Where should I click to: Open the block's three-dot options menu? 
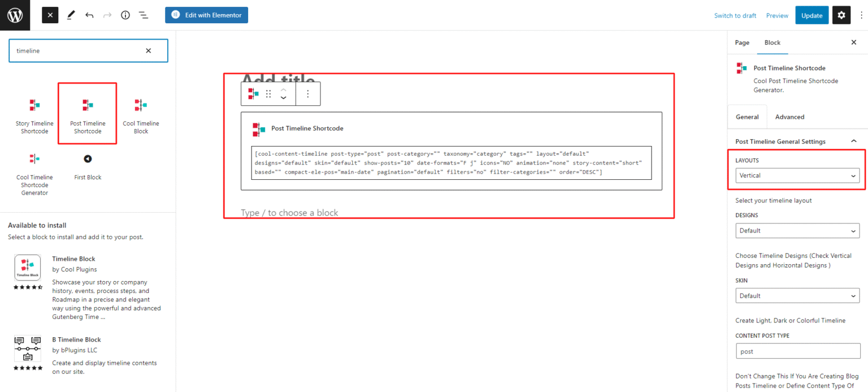coord(308,93)
